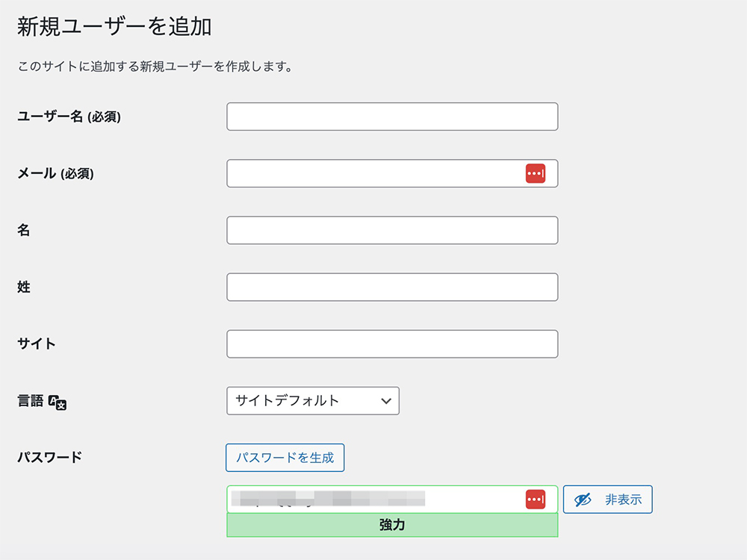Click the メール (必須) label

pyautogui.click(x=56, y=173)
